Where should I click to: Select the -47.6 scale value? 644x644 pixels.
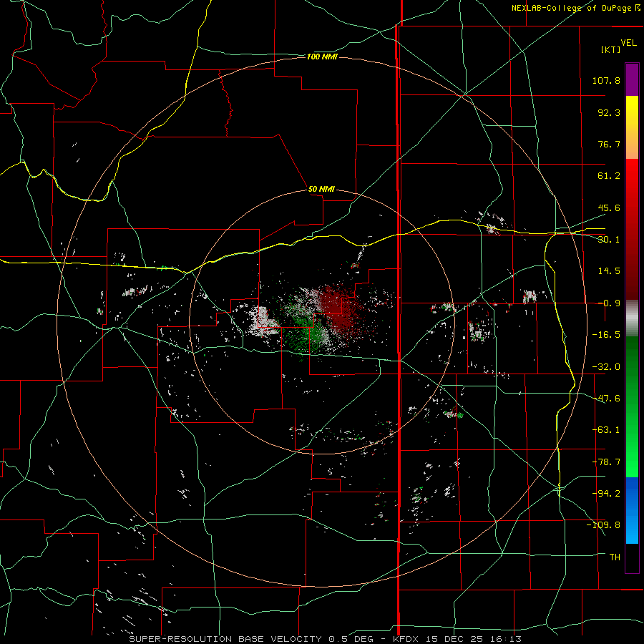click(606, 399)
